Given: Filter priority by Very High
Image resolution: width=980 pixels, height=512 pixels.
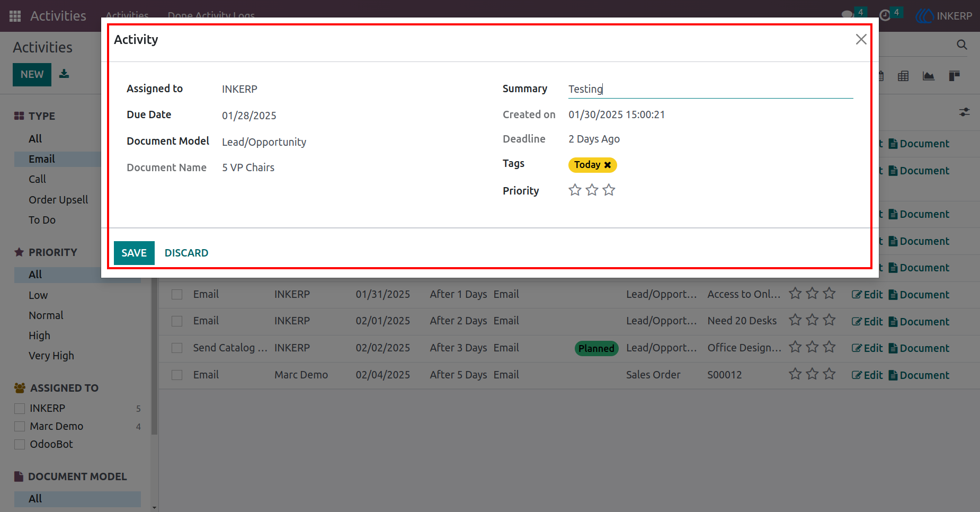Looking at the screenshot, I should click(x=51, y=356).
